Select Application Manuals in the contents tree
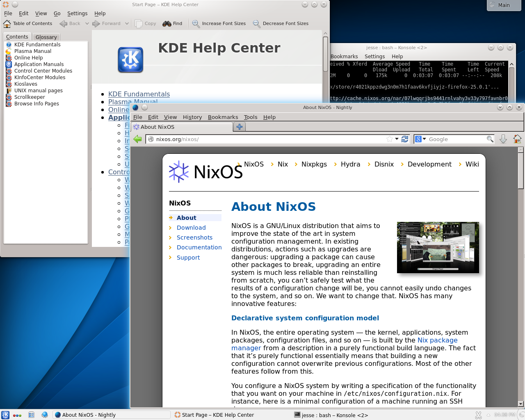Image resolution: width=525 pixels, height=420 pixels. point(39,64)
